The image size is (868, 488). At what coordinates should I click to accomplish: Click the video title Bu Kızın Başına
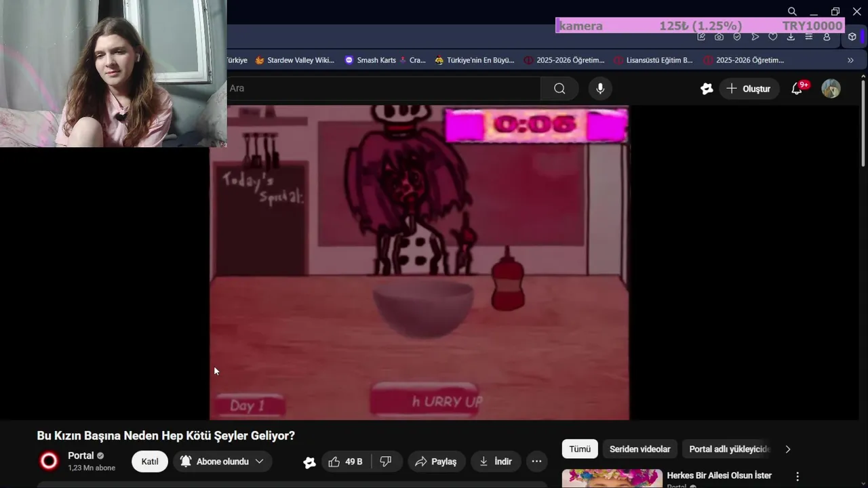(x=166, y=436)
